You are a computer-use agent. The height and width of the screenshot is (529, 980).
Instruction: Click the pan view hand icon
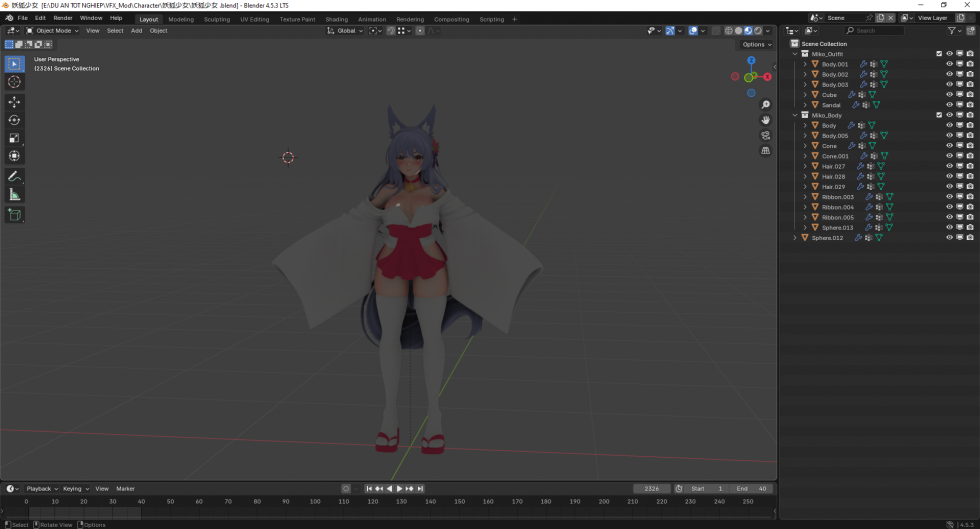click(766, 120)
